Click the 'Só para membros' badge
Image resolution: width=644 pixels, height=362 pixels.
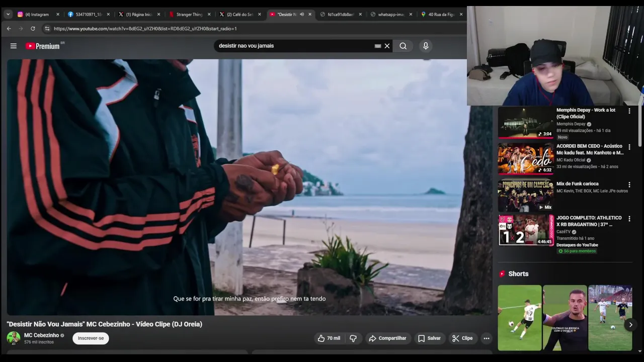point(577,251)
